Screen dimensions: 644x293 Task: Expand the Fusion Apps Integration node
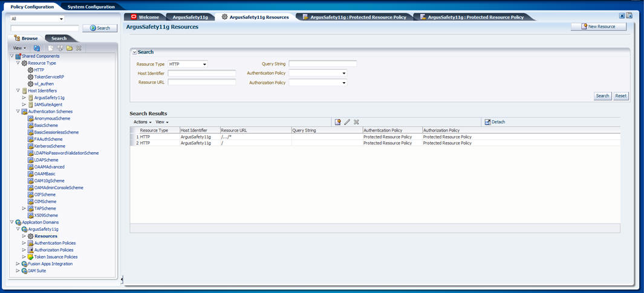(18, 264)
